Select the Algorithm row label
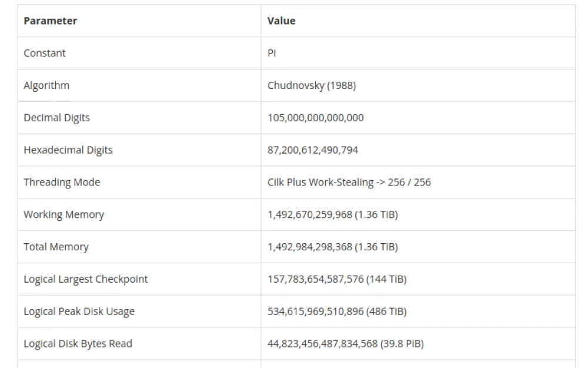Viewport: 588px width, 368px height. (46, 85)
